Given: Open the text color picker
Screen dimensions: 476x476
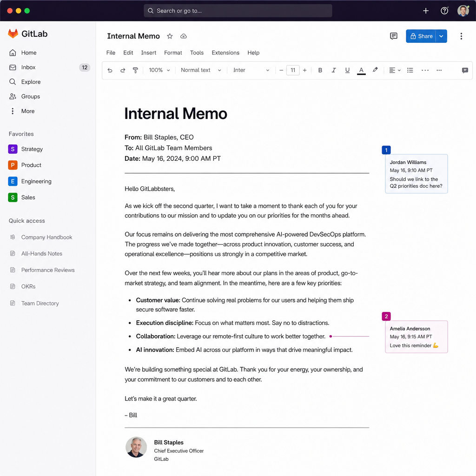Looking at the screenshot, I should click(x=361, y=71).
